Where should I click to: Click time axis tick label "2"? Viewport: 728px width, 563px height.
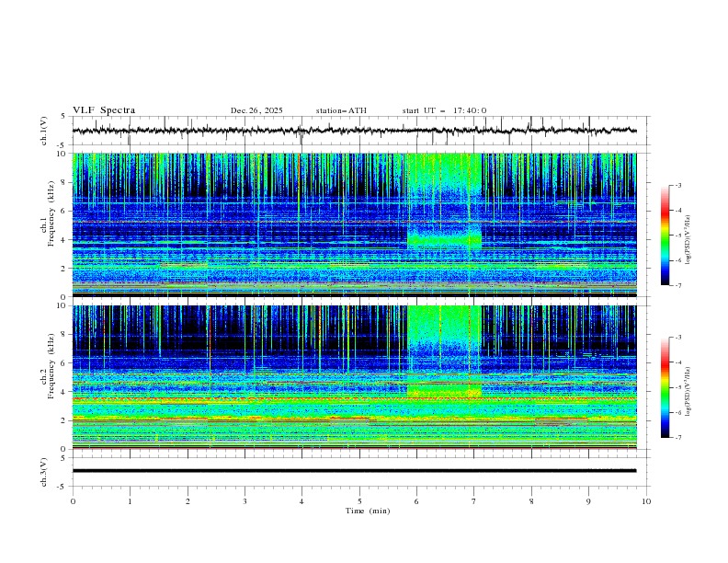188,501
